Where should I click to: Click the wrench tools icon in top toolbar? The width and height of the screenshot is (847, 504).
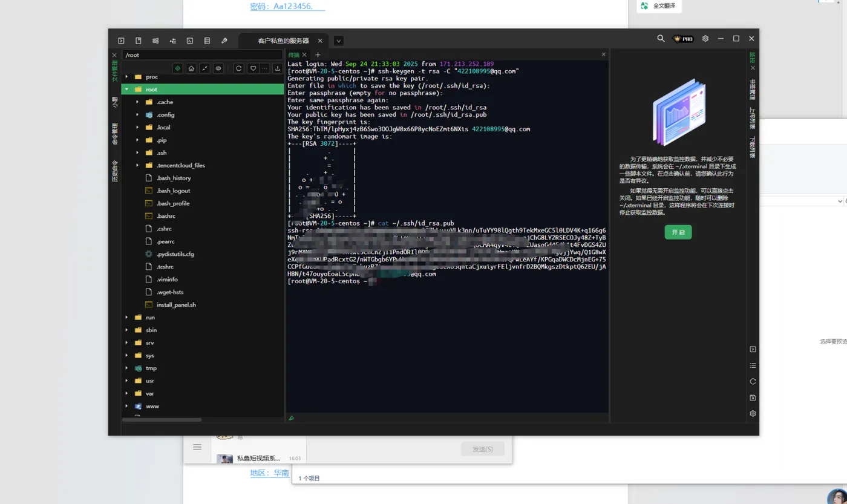coord(224,41)
